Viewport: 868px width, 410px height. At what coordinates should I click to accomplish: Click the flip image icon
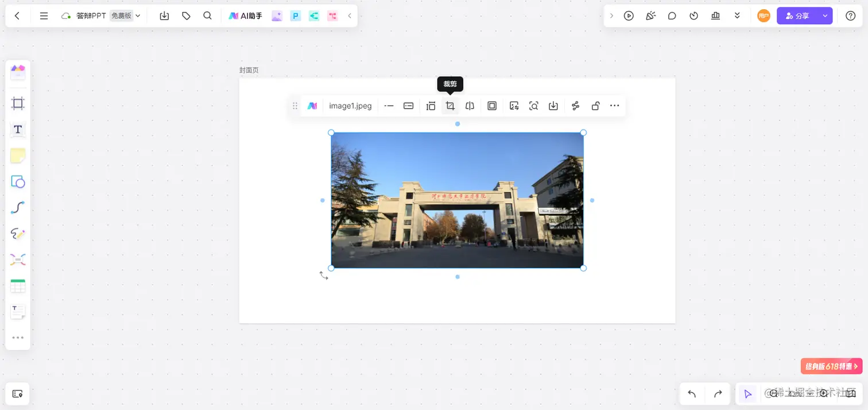tap(470, 106)
